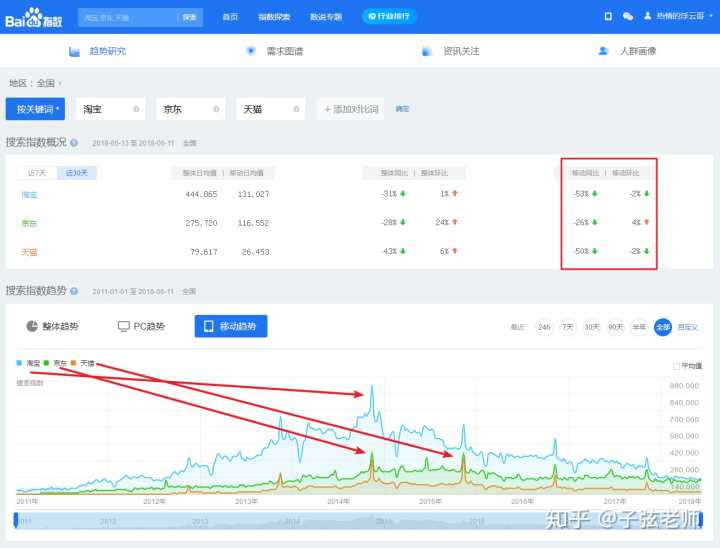Select the 近7天 time range button
The width and height of the screenshot is (720, 548).
38,172
